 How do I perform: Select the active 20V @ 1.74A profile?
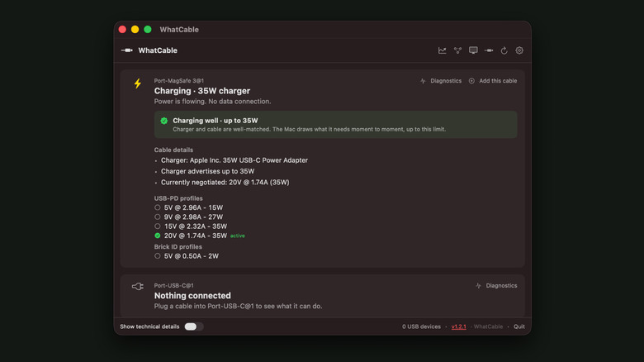coord(191,236)
